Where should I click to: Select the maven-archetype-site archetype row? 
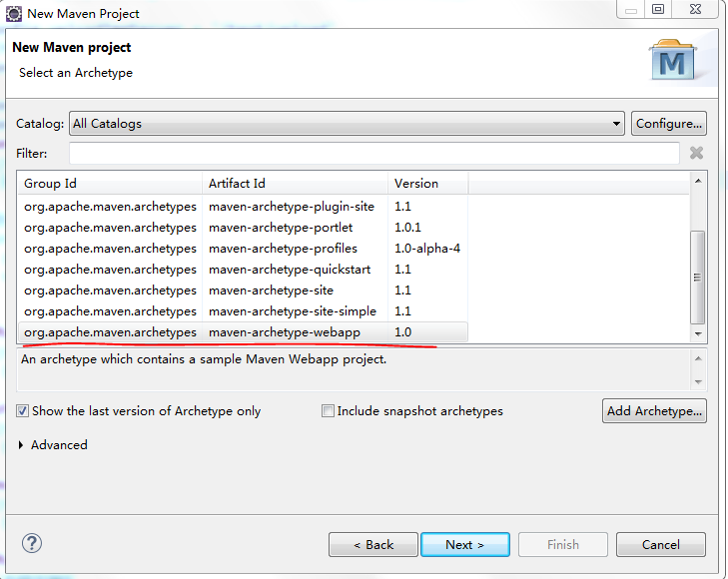click(x=243, y=290)
